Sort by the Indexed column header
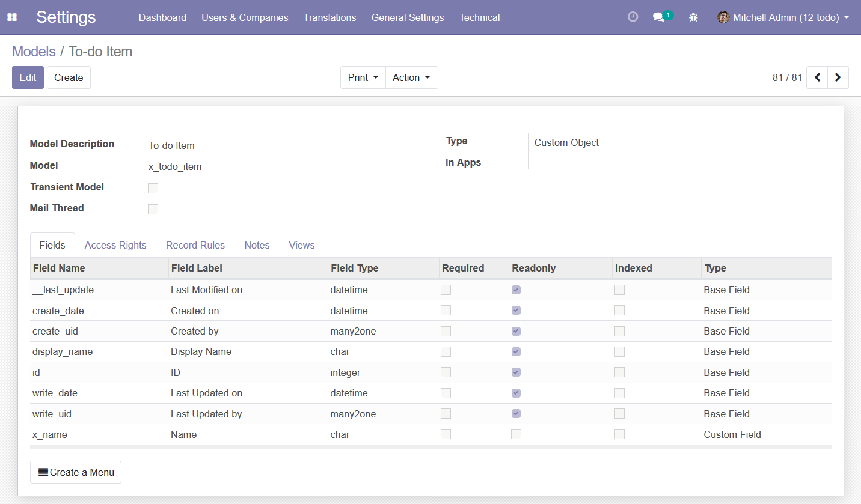 pyautogui.click(x=657, y=268)
